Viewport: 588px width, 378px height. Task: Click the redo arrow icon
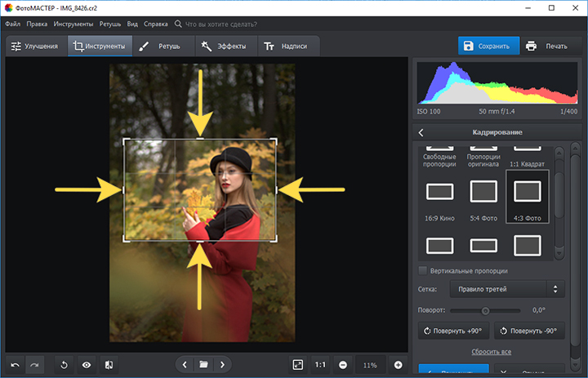click(x=34, y=365)
